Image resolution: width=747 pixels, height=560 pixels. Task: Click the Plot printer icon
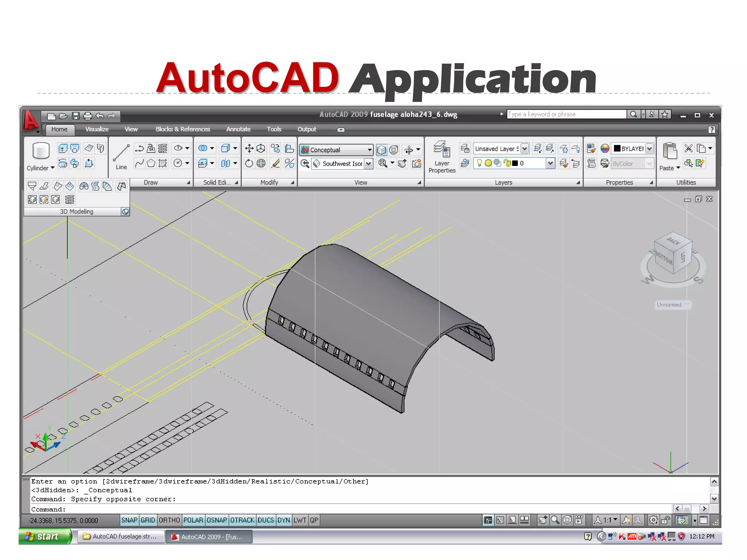coord(88,116)
